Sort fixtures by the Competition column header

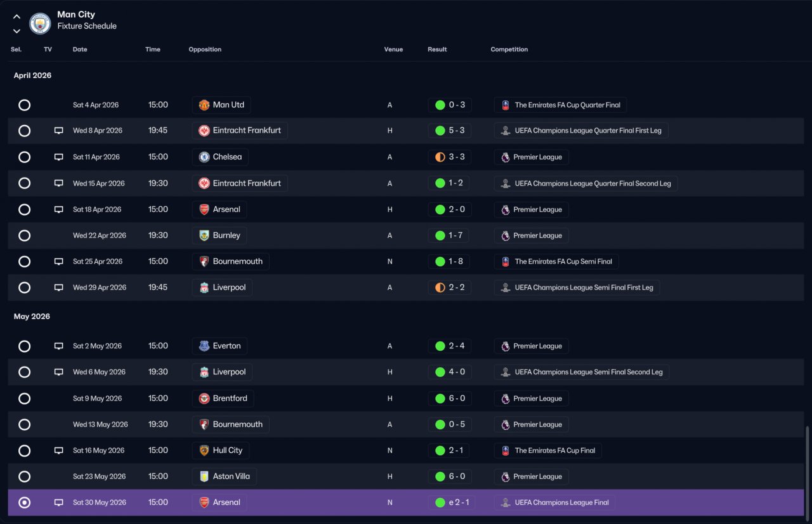(509, 49)
